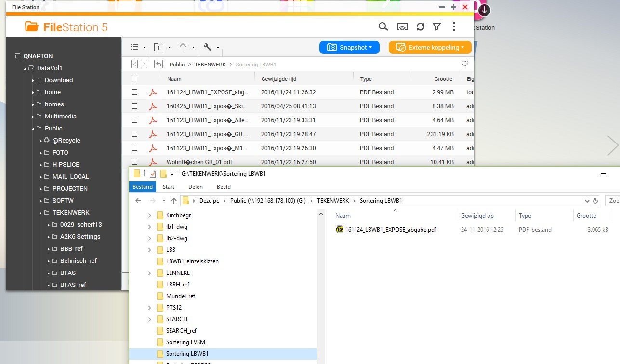Open the Delen ribbon tab
The width and height of the screenshot is (620, 364).
pos(195,187)
